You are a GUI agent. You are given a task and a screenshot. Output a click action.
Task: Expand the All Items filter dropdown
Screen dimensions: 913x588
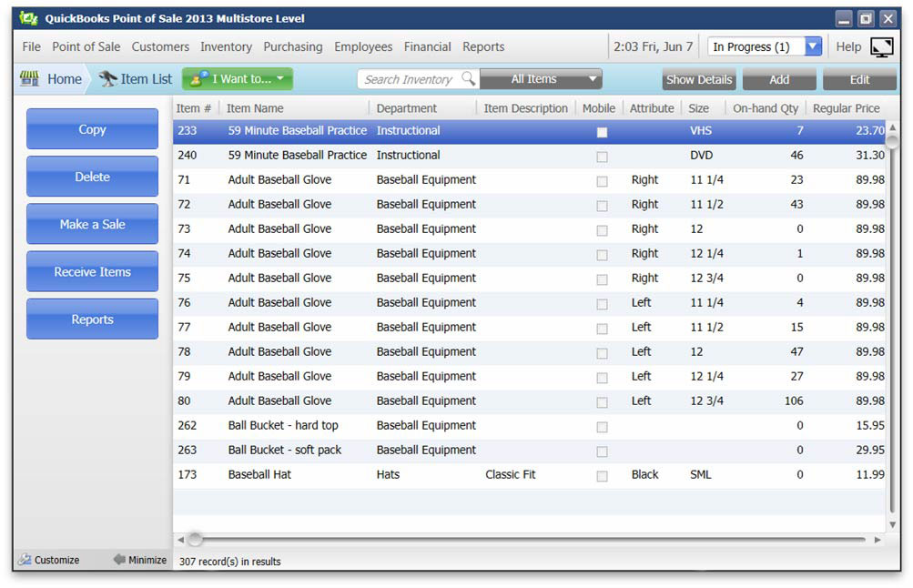tap(541, 79)
